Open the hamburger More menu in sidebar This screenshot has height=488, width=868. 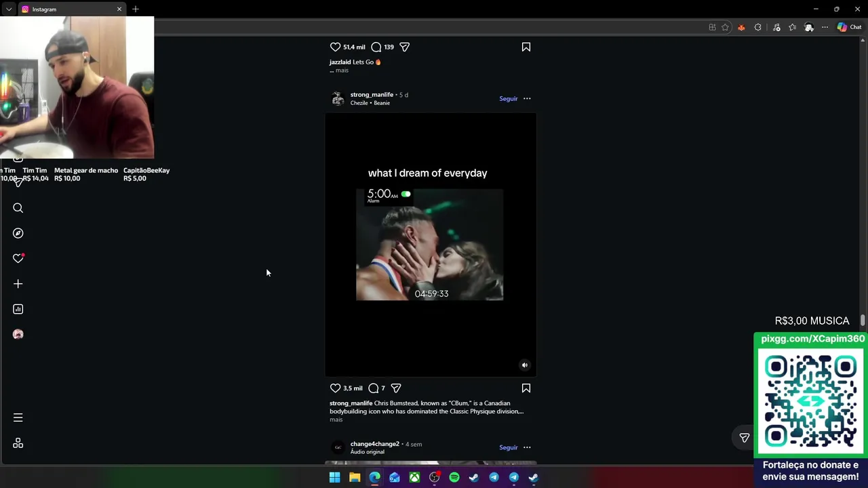pyautogui.click(x=18, y=418)
